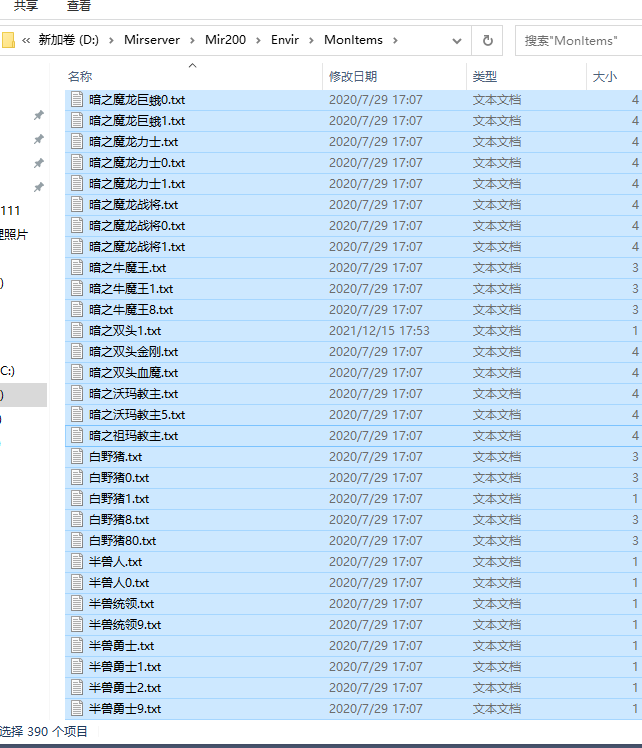Select file name 半兽勇士1.txt
The image size is (642, 748).
(125, 666)
